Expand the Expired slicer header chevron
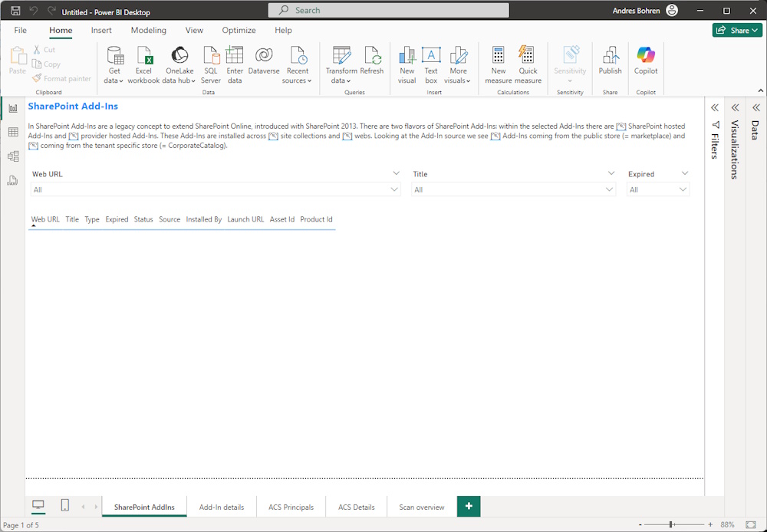Viewport: 767px width, 532px height. [685, 173]
